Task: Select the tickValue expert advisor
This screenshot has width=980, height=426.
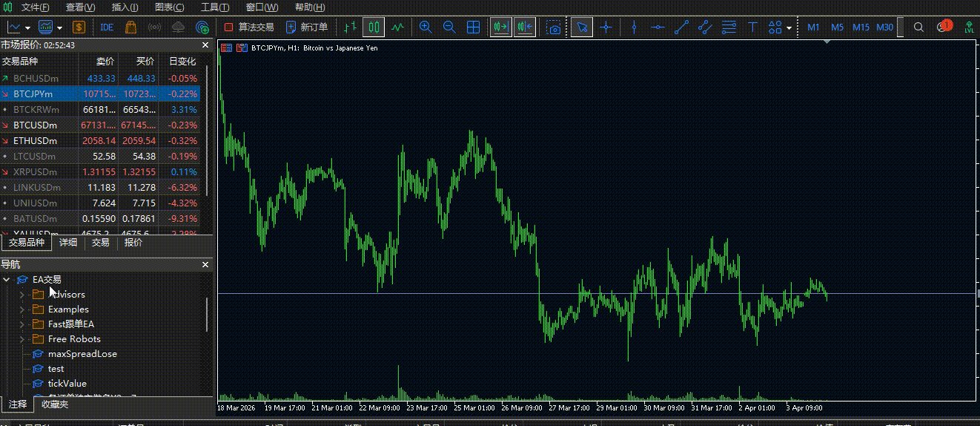Action: click(67, 384)
